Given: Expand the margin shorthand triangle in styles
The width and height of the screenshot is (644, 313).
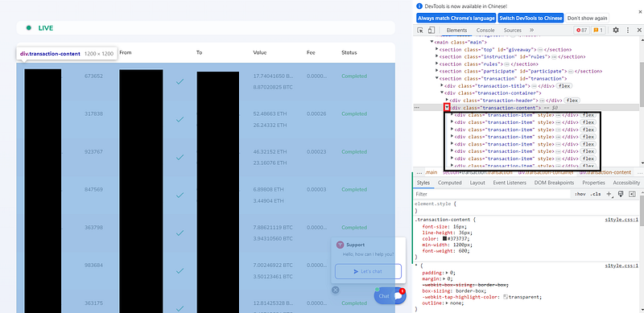Looking at the screenshot, I should point(444,278).
